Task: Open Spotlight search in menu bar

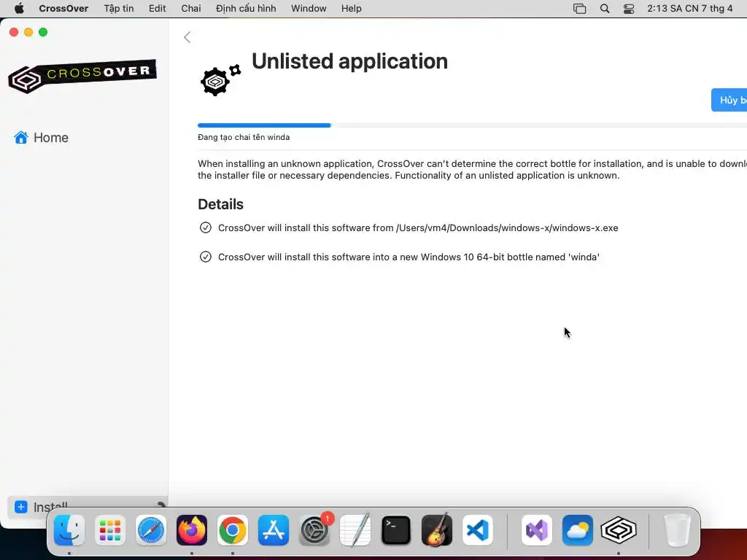Action: pos(605,9)
